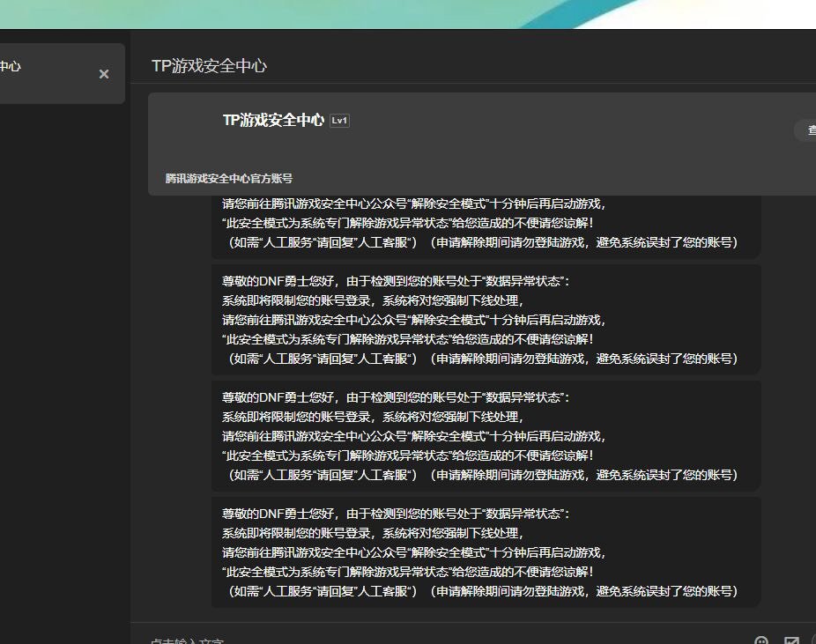Click the Lv1 level badge

(x=339, y=121)
